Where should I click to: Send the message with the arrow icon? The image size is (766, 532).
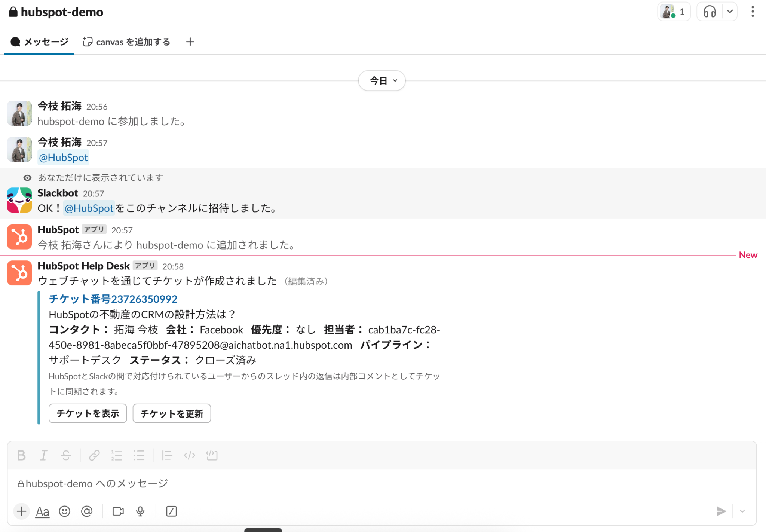coord(721,511)
